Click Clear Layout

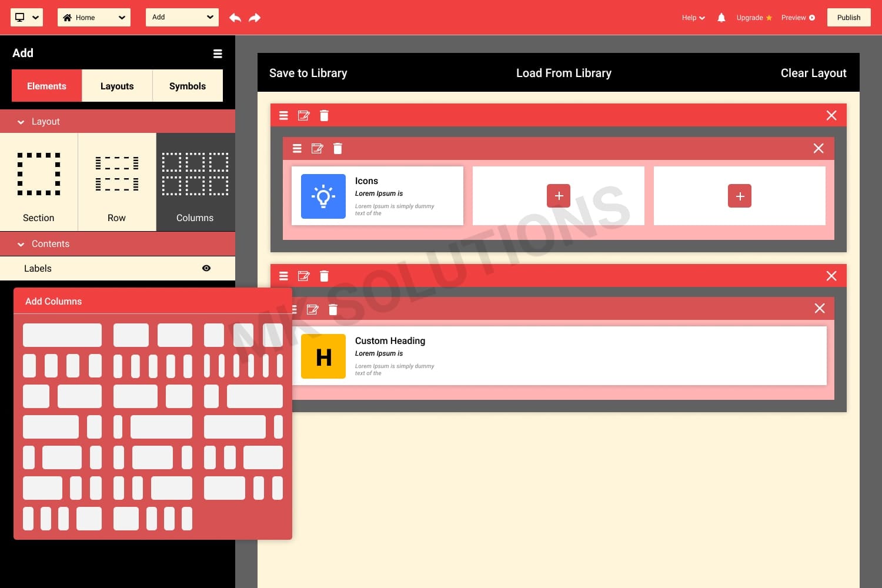tap(813, 73)
